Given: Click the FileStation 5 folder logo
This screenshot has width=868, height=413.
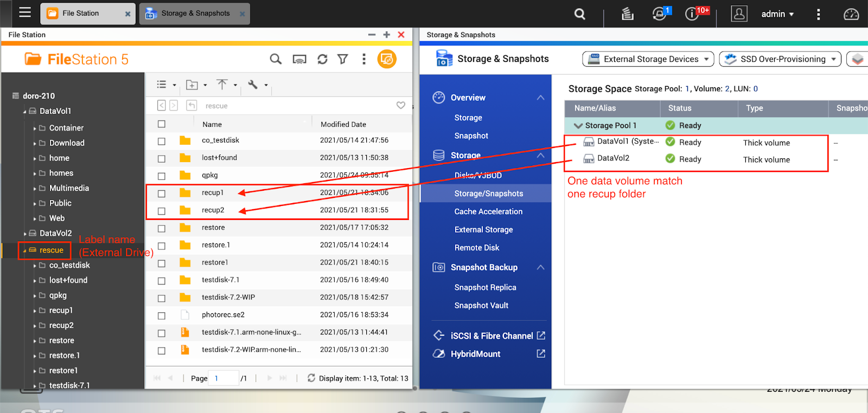Looking at the screenshot, I should (x=33, y=59).
